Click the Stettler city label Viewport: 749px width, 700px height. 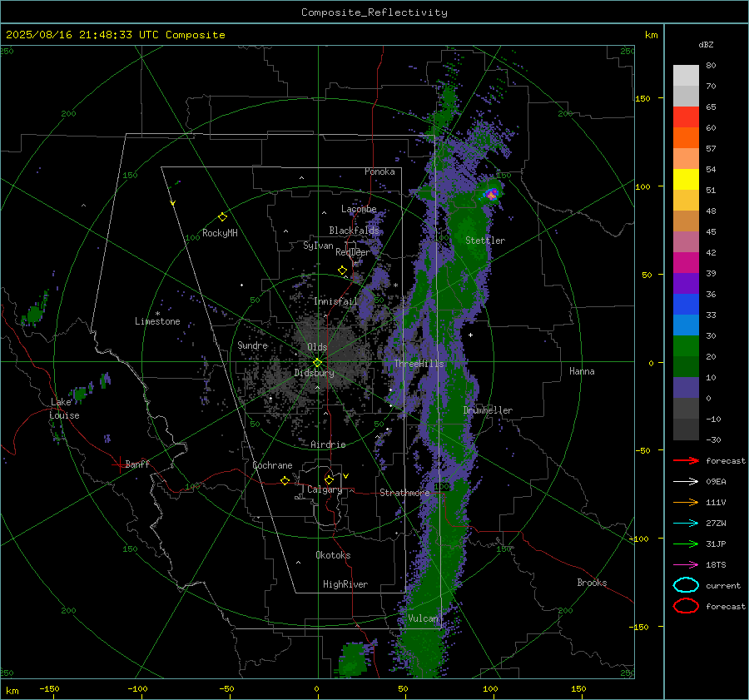click(x=485, y=241)
